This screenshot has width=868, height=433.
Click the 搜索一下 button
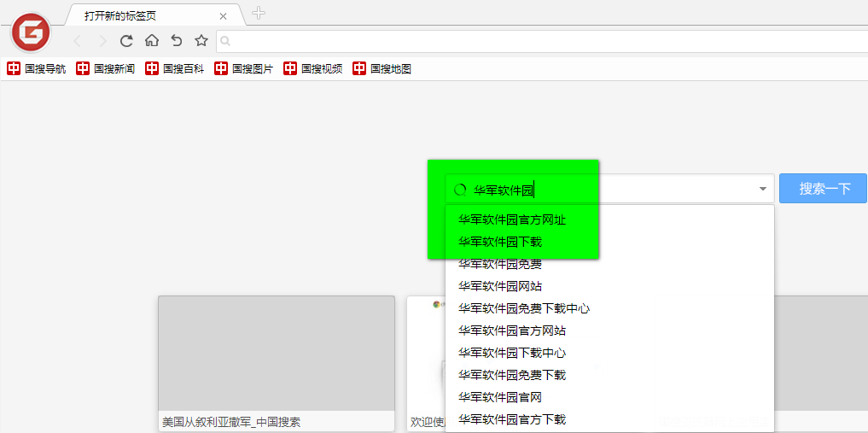point(823,189)
